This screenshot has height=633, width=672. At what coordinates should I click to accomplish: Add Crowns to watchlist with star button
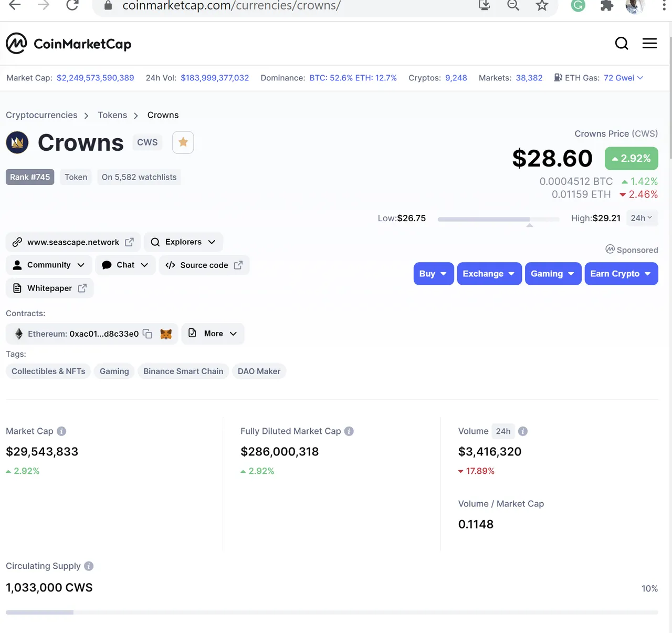[183, 142]
